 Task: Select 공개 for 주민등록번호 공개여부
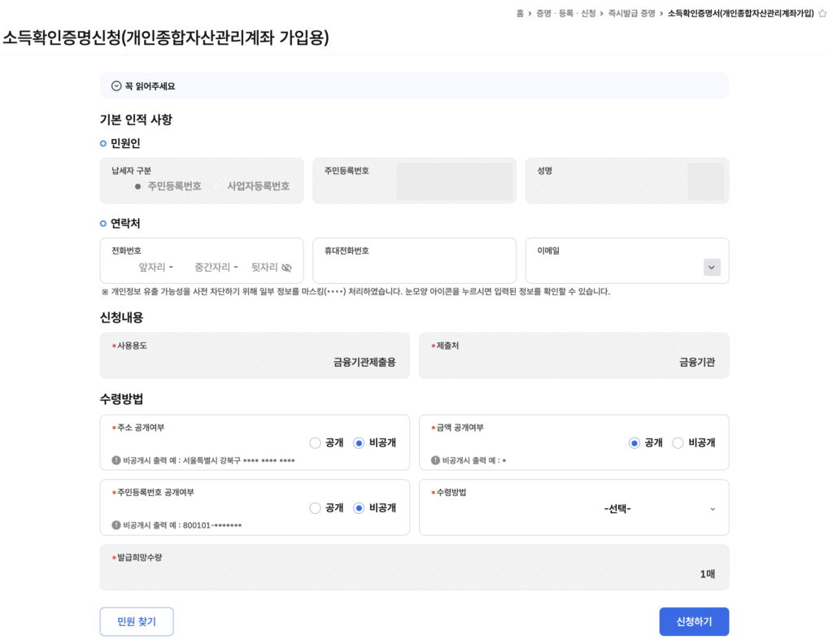pyautogui.click(x=316, y=508)
